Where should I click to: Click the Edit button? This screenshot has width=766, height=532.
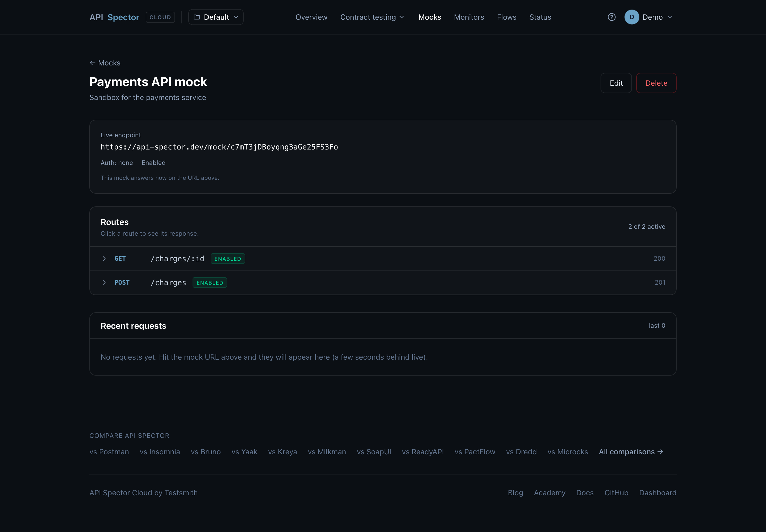(616, 83)
